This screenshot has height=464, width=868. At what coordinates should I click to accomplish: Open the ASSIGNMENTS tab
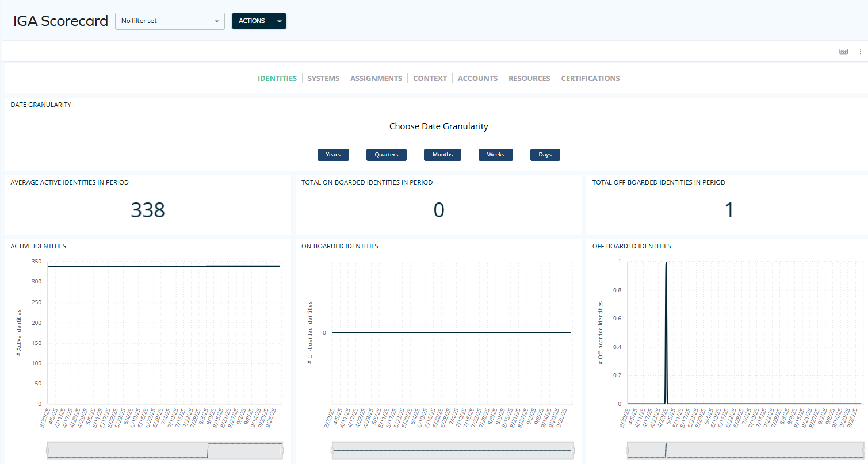click(376, 78)
